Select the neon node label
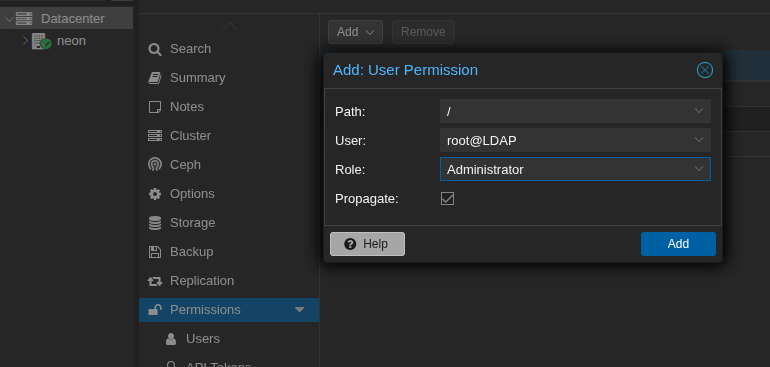 (71, 41)
